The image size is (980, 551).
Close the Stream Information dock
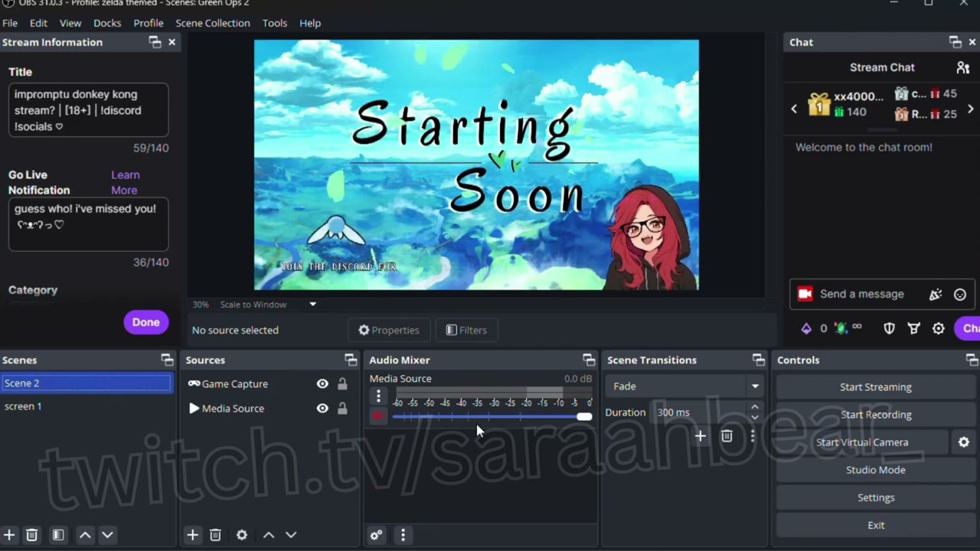[x=172, y=42]
